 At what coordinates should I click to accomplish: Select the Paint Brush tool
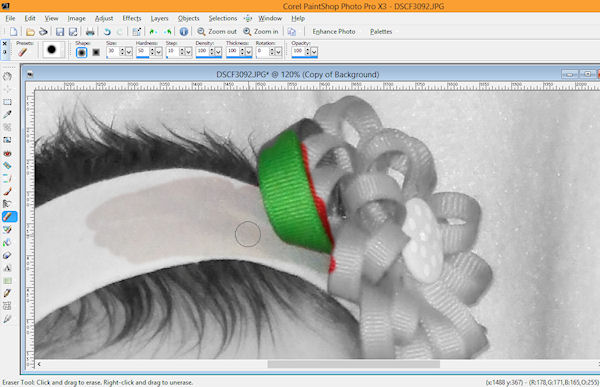(7, 191)
